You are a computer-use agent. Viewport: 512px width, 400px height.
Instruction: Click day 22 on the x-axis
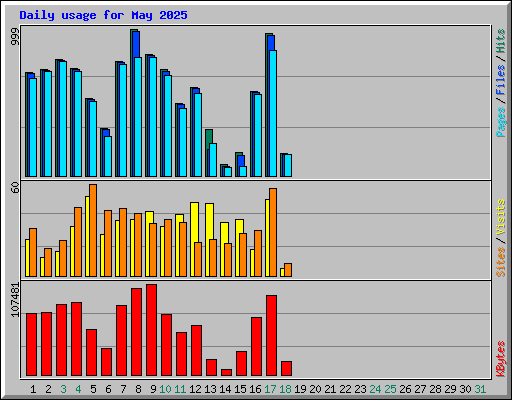coord(345,389)
